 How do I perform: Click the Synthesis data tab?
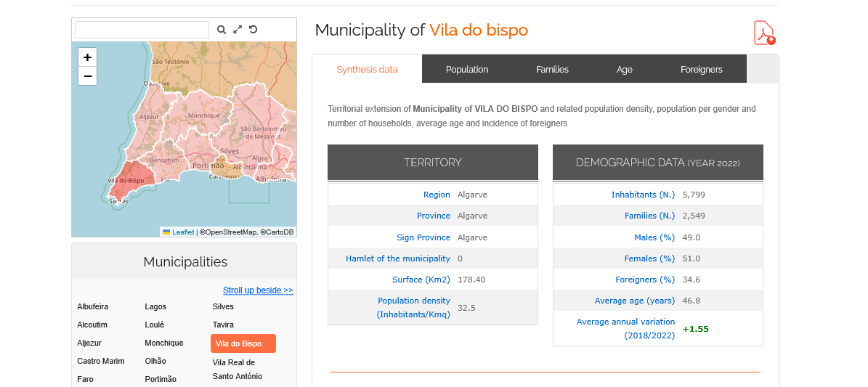pos(367,70)
